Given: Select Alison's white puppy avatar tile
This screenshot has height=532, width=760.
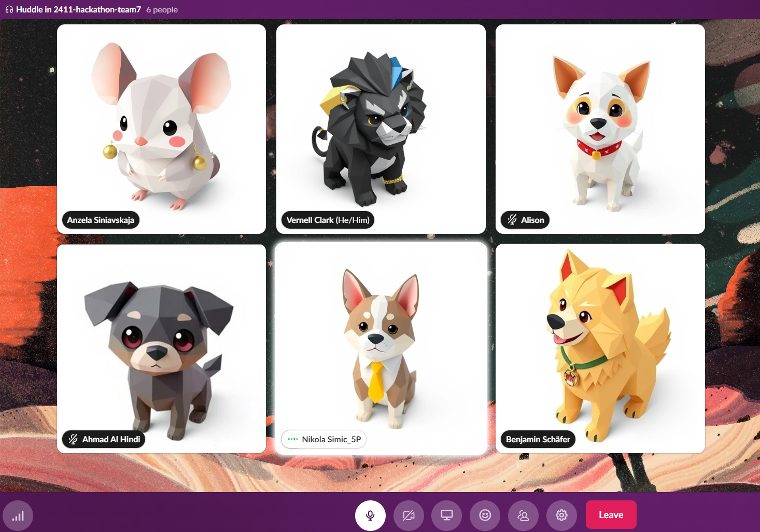Looking at the screenshot, I should pyautogui.click(x=600, y=129).
